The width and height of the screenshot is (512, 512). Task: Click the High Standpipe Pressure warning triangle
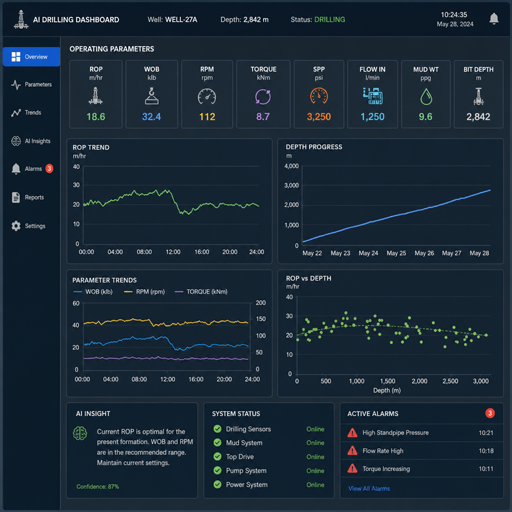(x=352, y=433)
